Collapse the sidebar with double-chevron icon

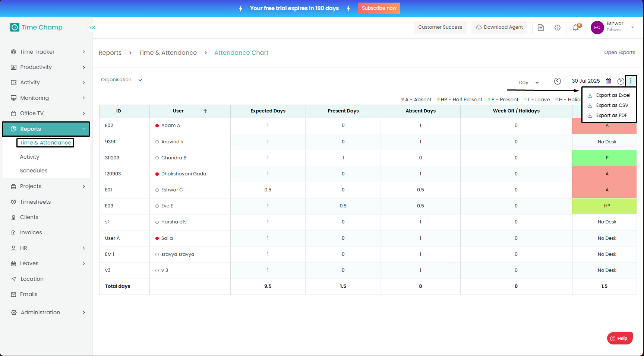pos(92,28)
